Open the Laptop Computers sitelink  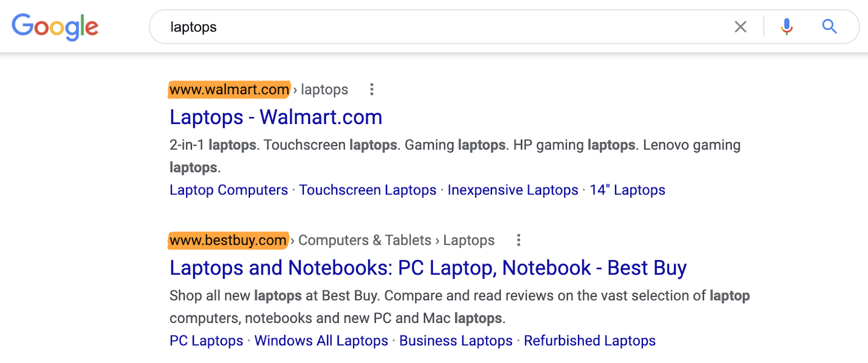(228, 190)
